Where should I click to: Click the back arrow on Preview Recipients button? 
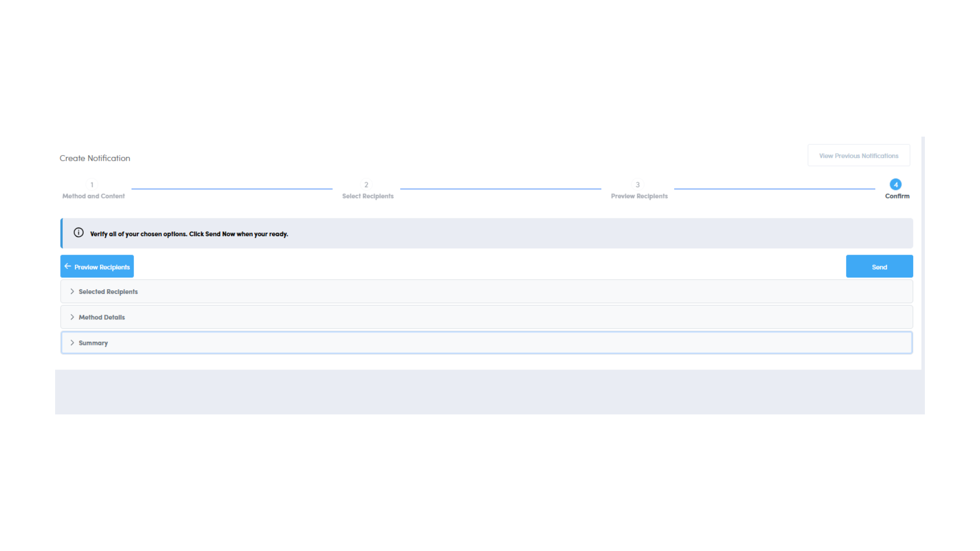pyautogui.click(x=68, y=266)
